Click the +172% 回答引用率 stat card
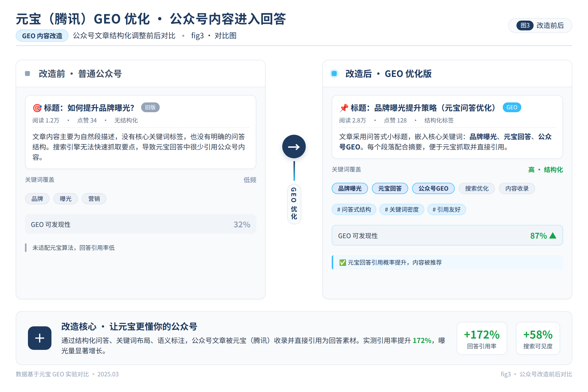This screenshot has height=392, width=588. (482, 338)
